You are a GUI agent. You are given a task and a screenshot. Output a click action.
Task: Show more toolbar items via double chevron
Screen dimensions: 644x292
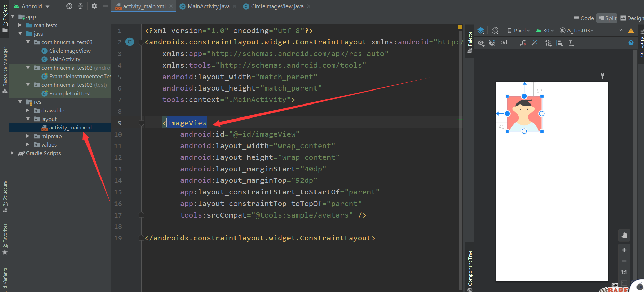621,31
